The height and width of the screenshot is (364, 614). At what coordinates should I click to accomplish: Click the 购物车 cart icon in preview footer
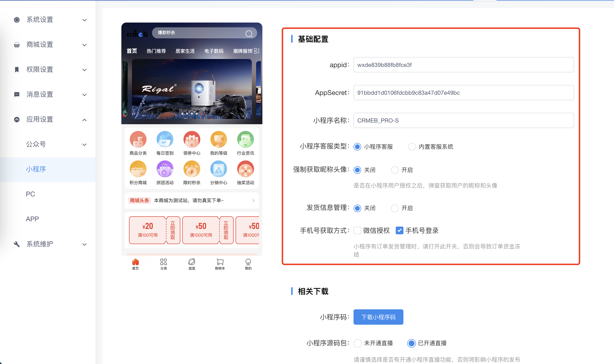coord(220,262)
